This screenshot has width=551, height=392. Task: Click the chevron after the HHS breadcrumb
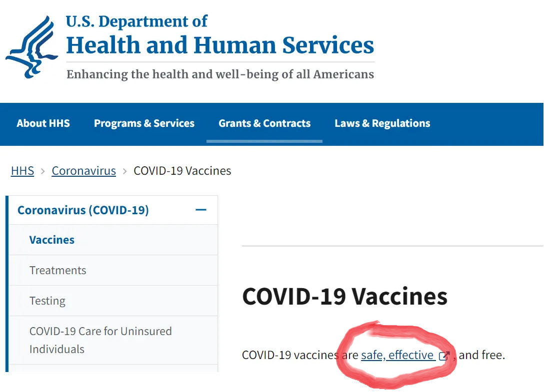pos(43,171)
